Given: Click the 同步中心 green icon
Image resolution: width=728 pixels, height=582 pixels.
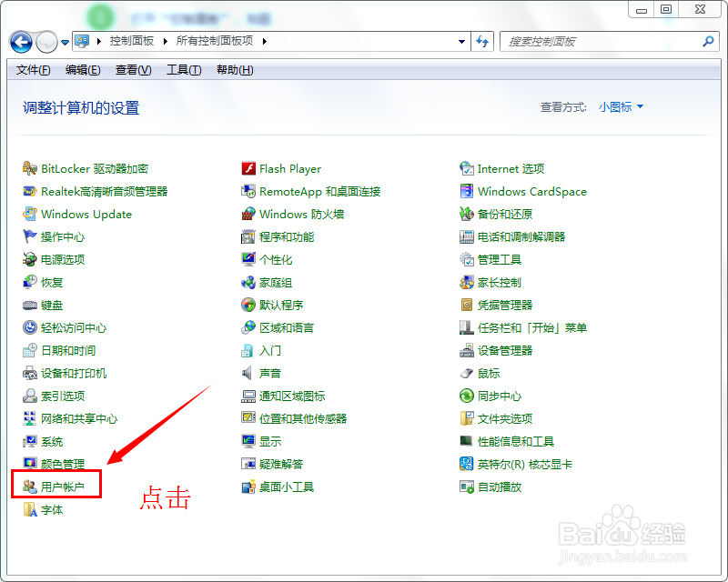Looking at the screenshot, I should point(467,396).
